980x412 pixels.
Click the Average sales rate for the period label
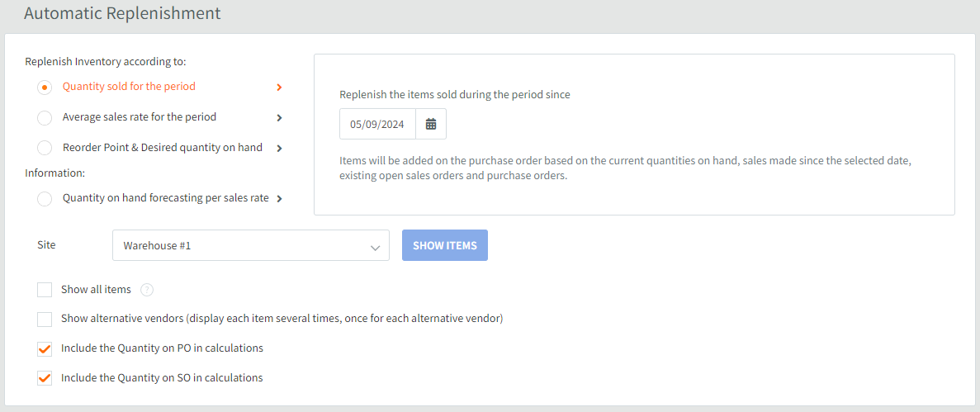click(140, 117)
